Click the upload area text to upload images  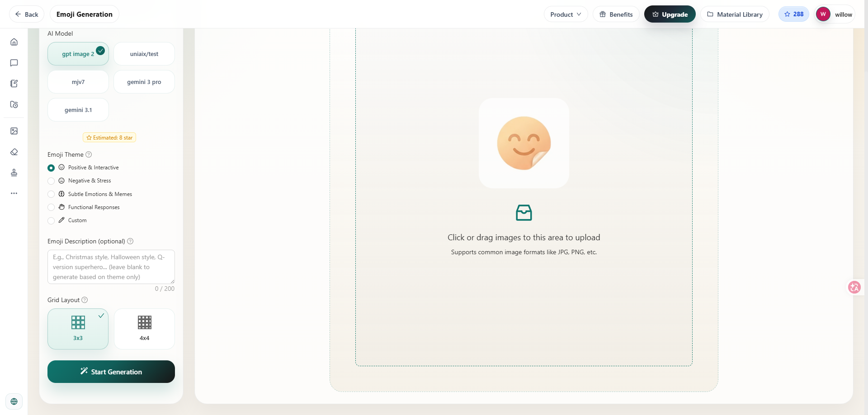click(x=524, y=238)
